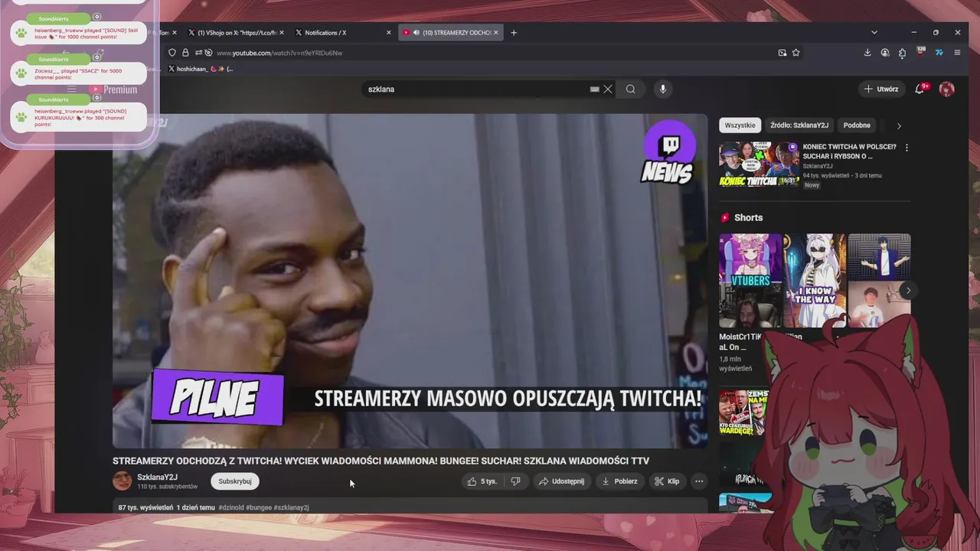Show more Shorts with right arrow

[x=908, y=290]
